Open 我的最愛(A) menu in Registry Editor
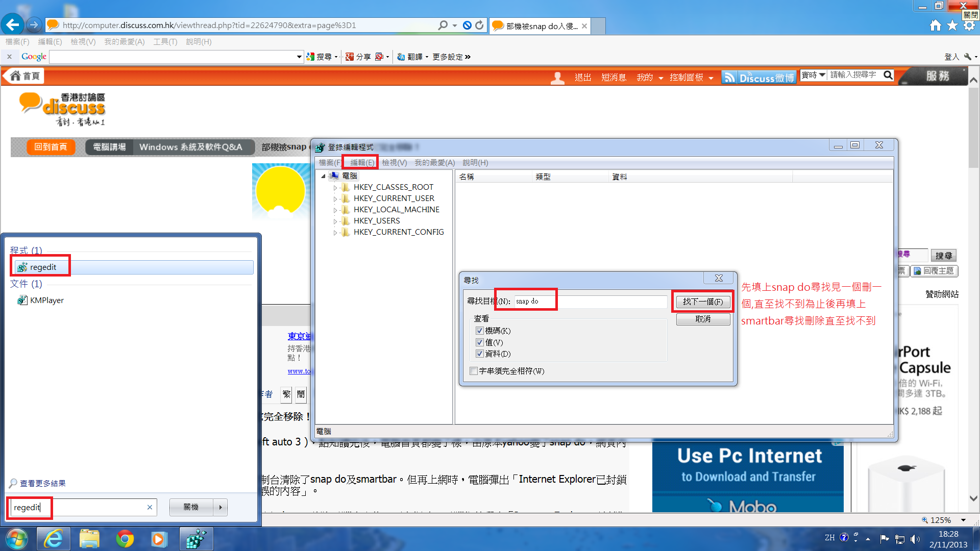 (x=434, y=163)
